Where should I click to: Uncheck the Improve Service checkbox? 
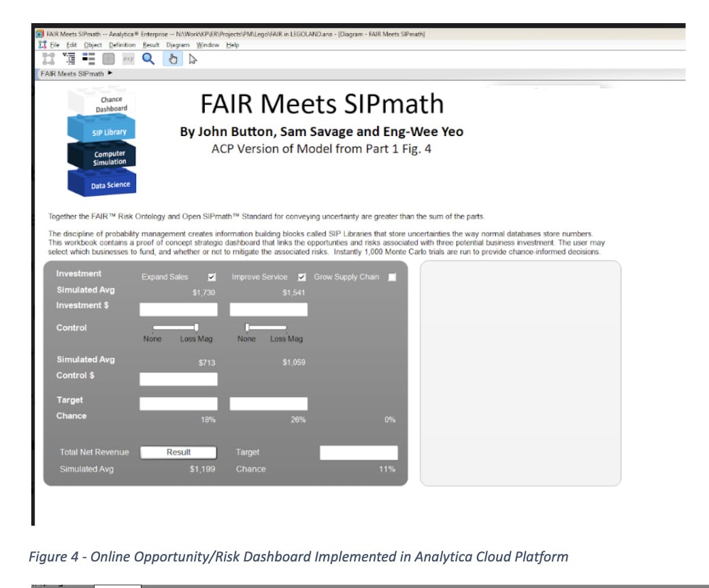(302, 277)
